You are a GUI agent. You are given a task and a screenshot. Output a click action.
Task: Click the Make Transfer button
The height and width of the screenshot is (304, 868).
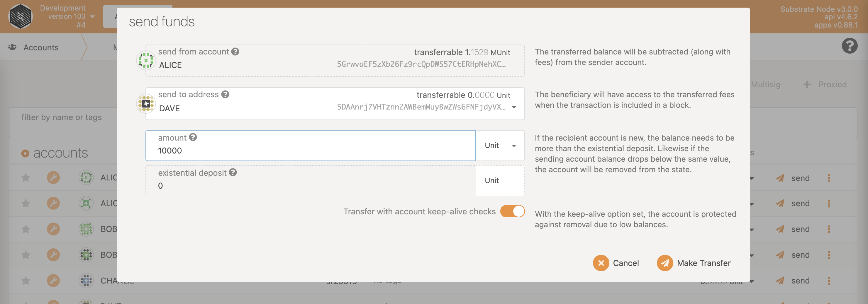pyautogui.click(x=694, y=263)
